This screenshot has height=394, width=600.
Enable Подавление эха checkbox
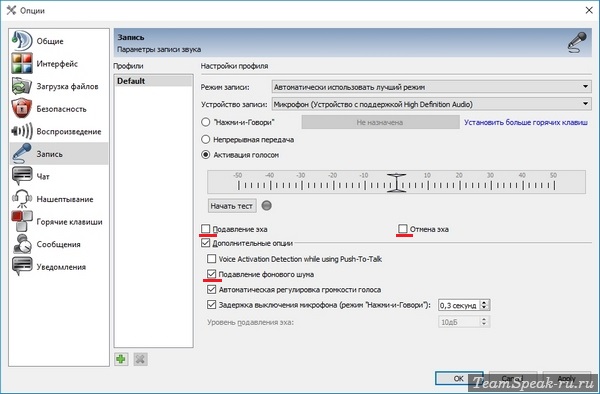point(205,229)
